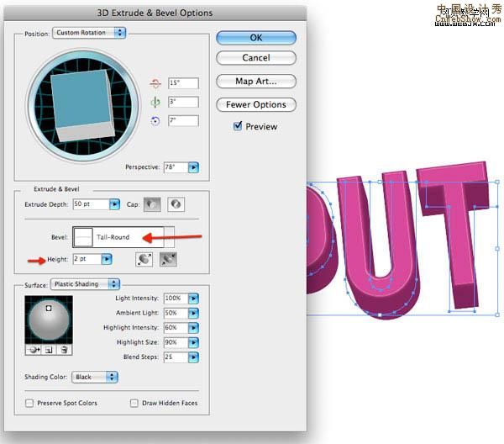Edit the Highlight Size field
This screenshot has height=444, width=504.
coord(176,342)
